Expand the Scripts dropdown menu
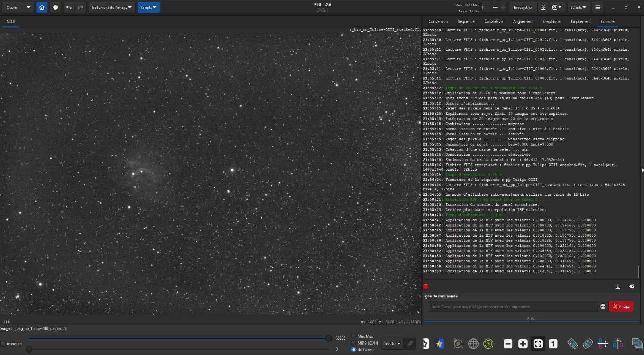Viewport: 644px width, 355px height. pos(149,7)
